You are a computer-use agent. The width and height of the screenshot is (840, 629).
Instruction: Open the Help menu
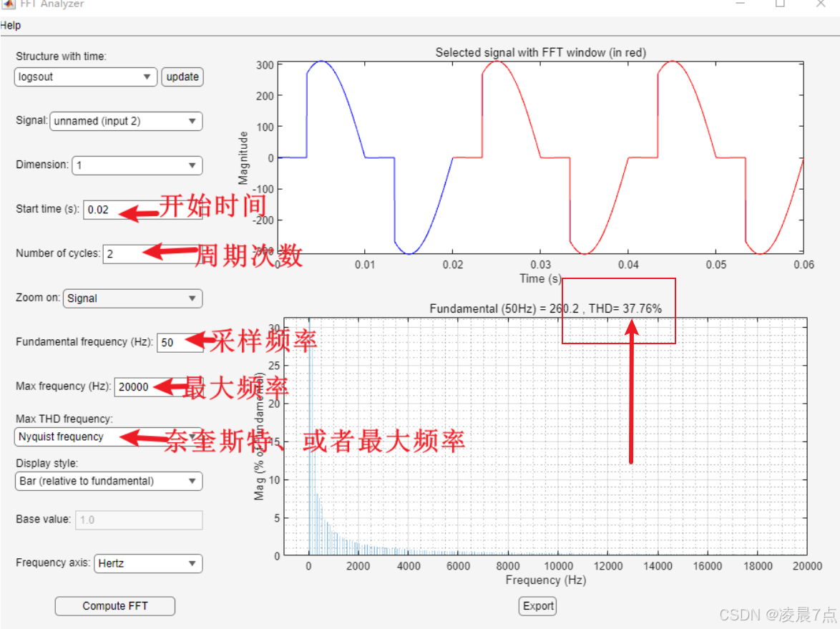(10, 25)
